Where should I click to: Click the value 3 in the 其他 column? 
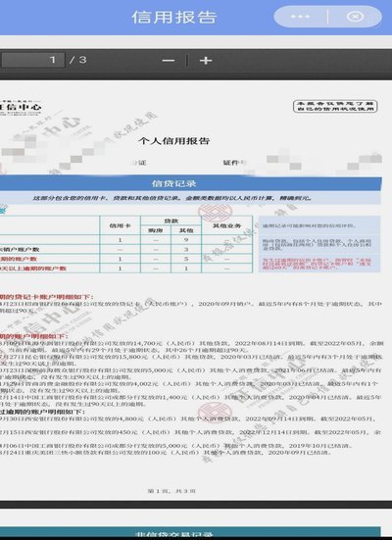186,249
